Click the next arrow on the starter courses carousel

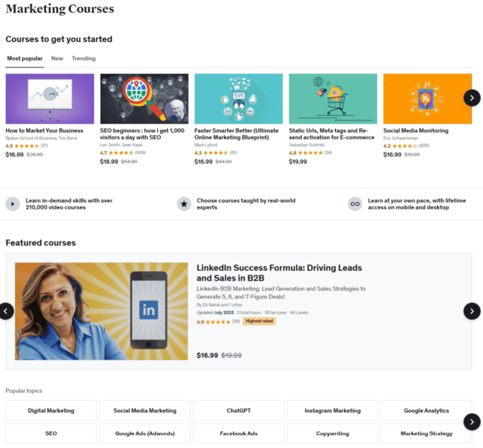click(x=472, y=98)
